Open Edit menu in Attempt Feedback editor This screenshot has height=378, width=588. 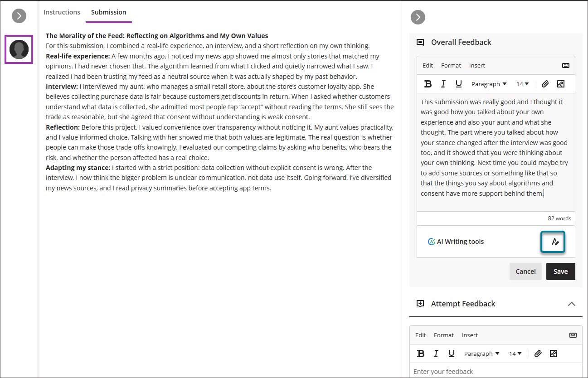[x=421, y=335]
